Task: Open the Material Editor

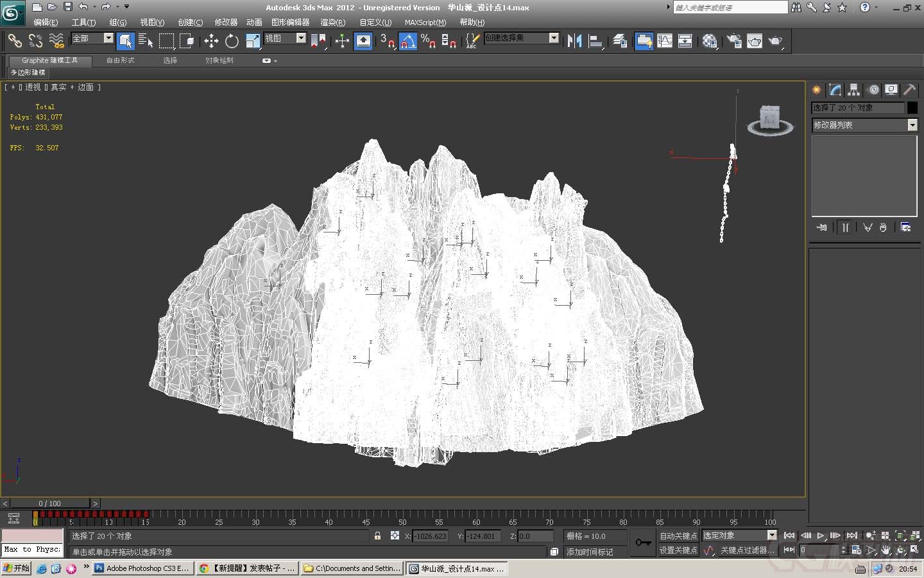Action: point(710,41)
